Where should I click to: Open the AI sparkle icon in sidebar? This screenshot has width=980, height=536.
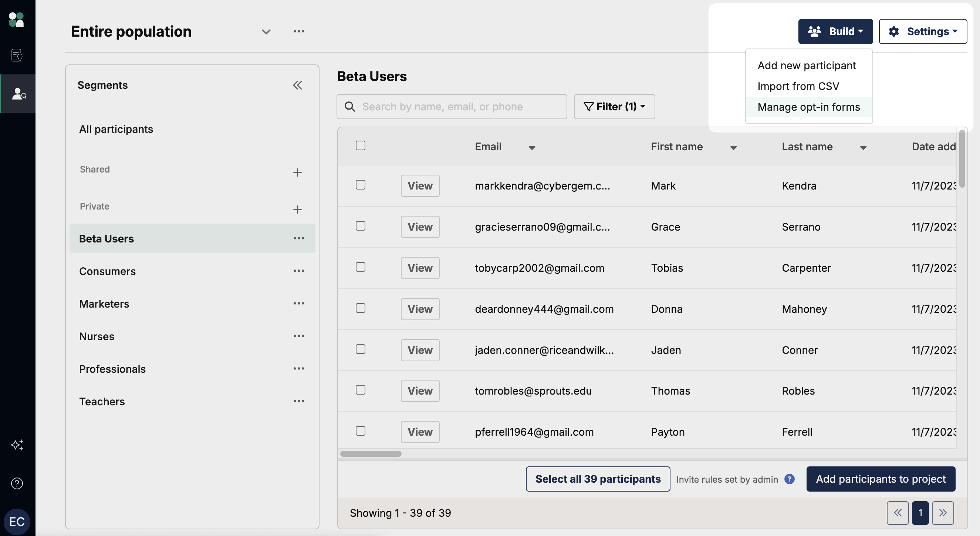click(x=17, y=445)
